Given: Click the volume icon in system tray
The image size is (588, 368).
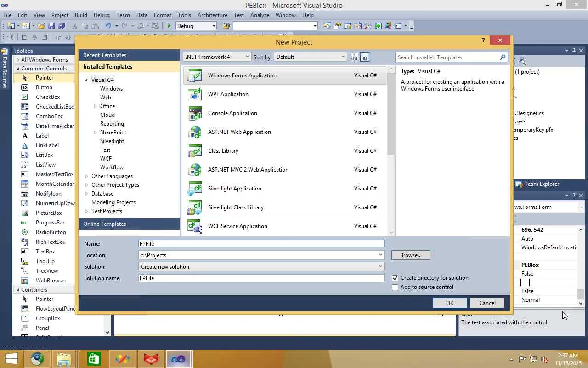Looking at the screenshot, I should 545,359.
